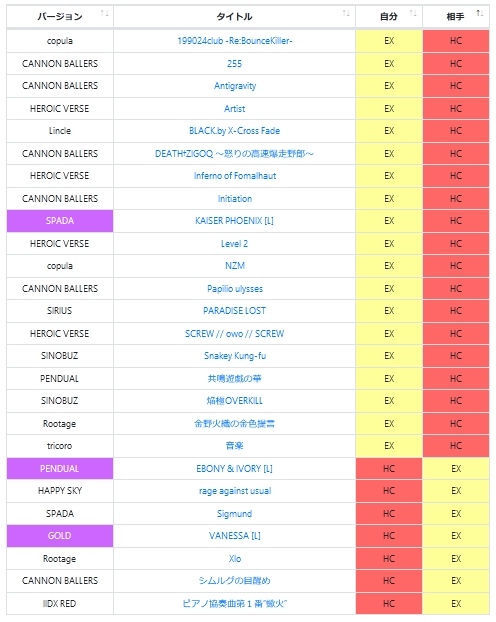Open the EBONY & IVORY [L] link

point(235,468)
